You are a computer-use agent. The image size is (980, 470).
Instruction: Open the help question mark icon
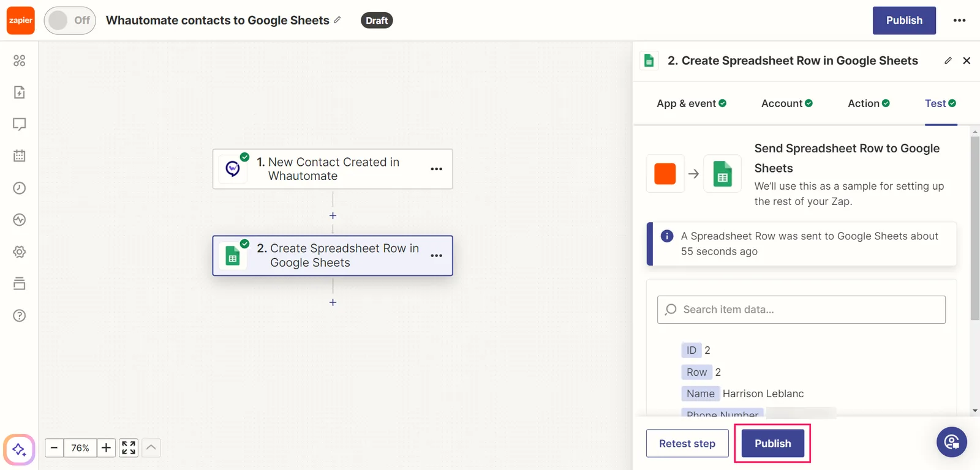[20, 315]
